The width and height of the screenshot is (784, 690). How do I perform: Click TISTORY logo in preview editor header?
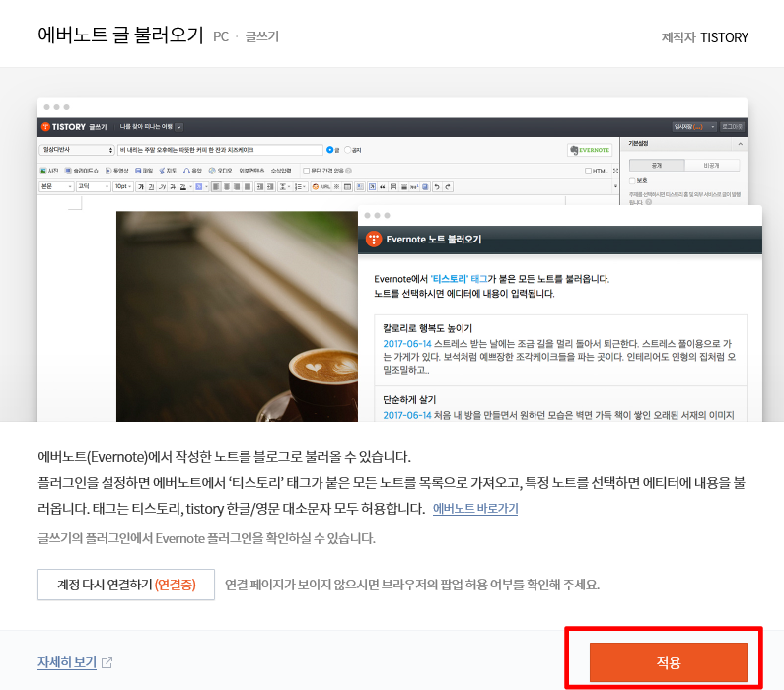point(63,127)
